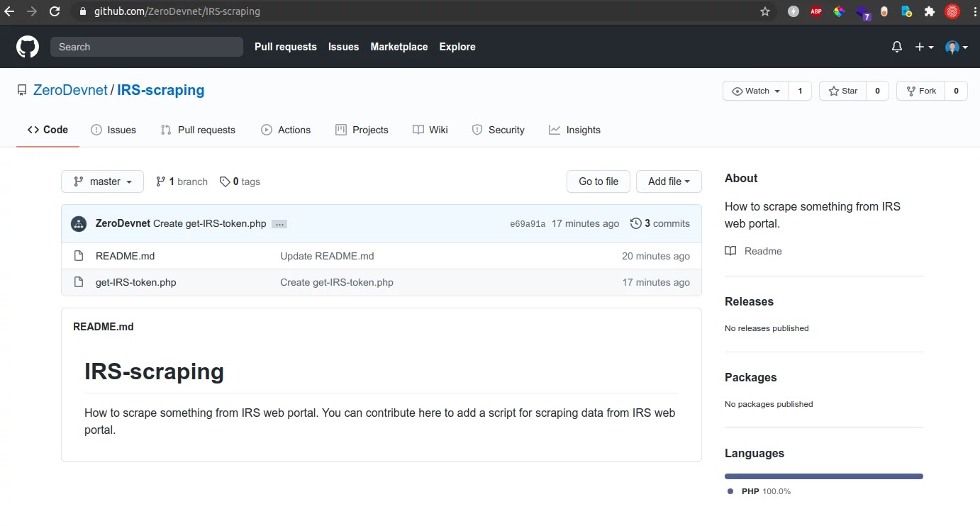Click the browser address bar URL

coord(177,11)
